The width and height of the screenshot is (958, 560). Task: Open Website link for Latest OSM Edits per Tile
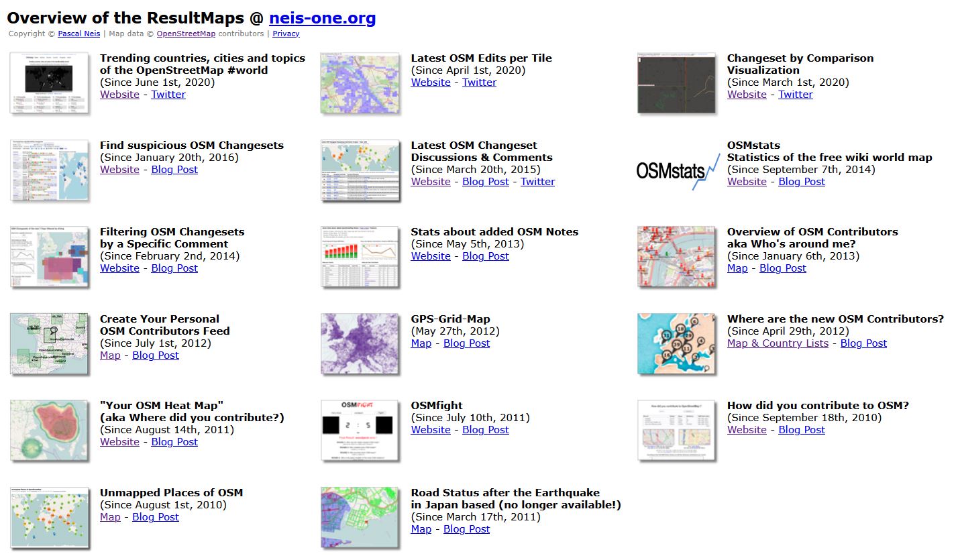431,82
